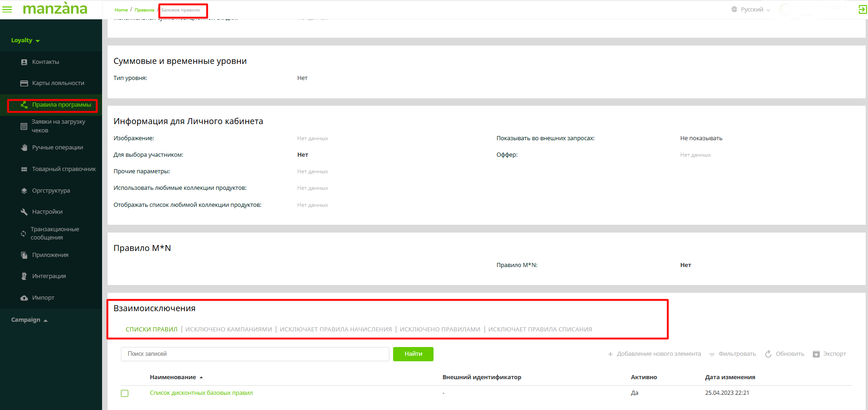Open Список дисконтных базовых правил link
The height and width of the screenshot is (410, 868).
(201, 393)
